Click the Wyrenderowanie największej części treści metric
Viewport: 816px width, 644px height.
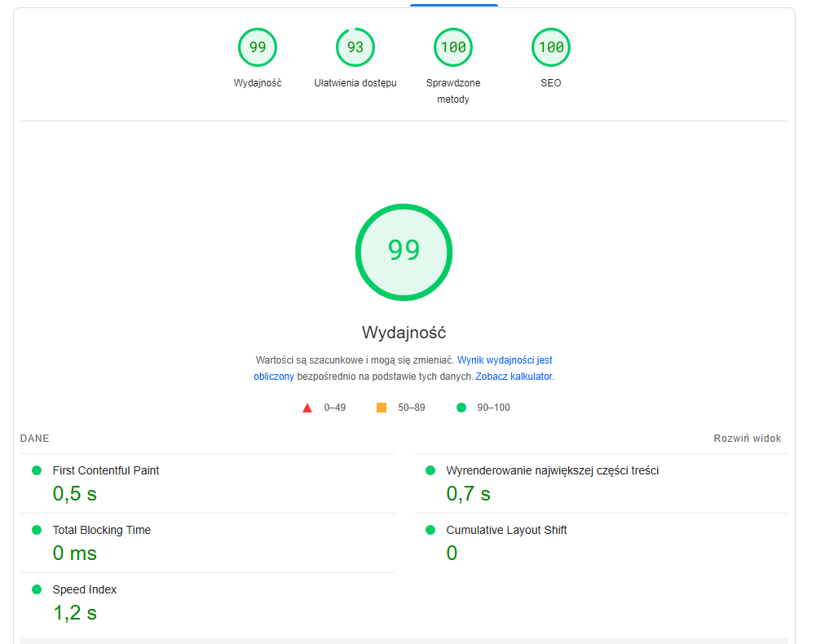click(x=552, y=470)
